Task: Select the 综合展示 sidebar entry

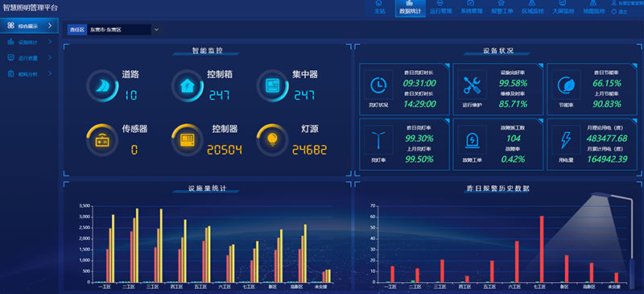Action: point(29,26)
